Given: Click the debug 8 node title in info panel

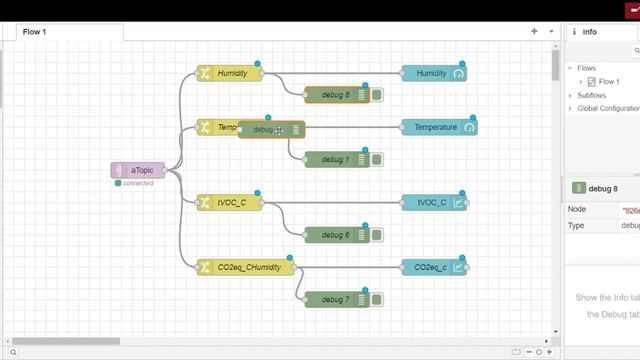Looking at the screenshot, I should click(x=603, y=189).
